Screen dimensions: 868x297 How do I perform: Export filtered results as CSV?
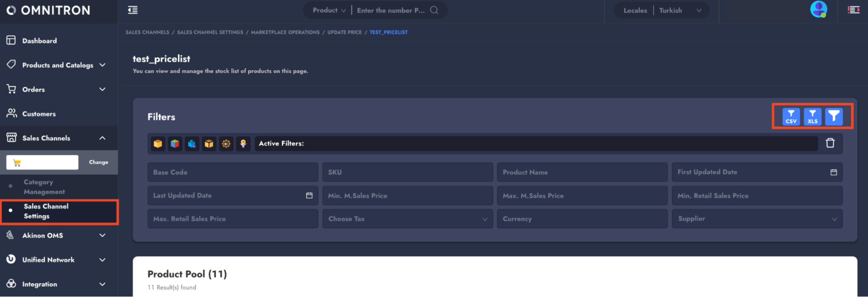point(791,116)
